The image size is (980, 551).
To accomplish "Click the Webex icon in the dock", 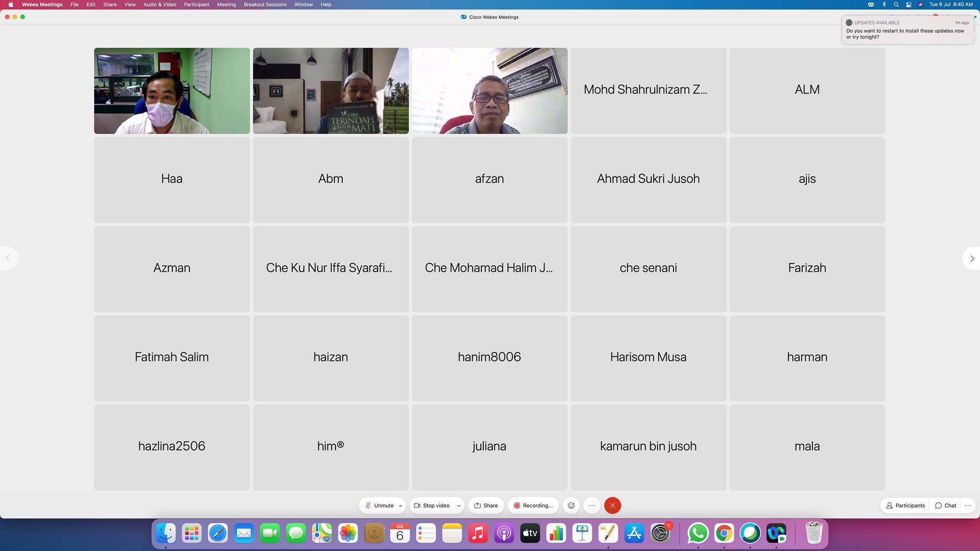I will coord(776,533).
